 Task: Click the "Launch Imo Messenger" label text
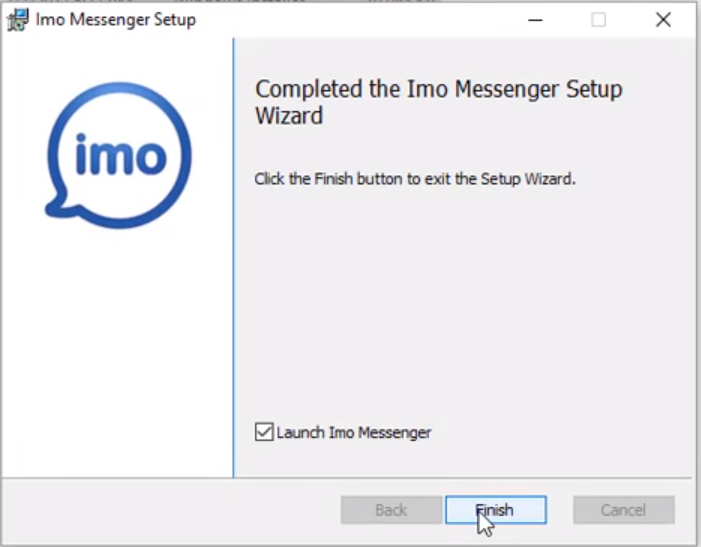point(354,433)
